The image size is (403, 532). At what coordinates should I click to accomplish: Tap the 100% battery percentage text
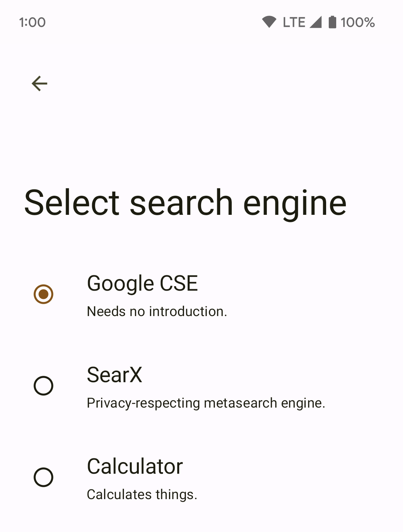(x=357, y=22)
